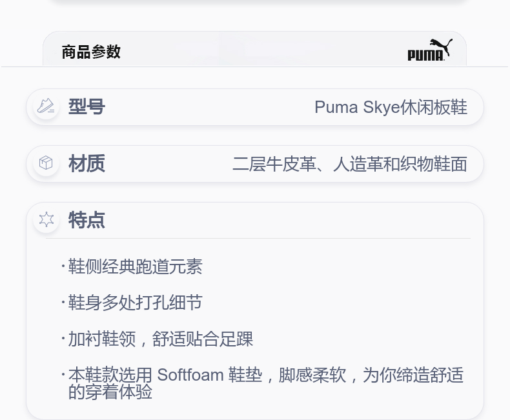Click the 加衬鞋领 feature text
The height and width of the screenshot is (420, 510).
(x=102, y=339)
